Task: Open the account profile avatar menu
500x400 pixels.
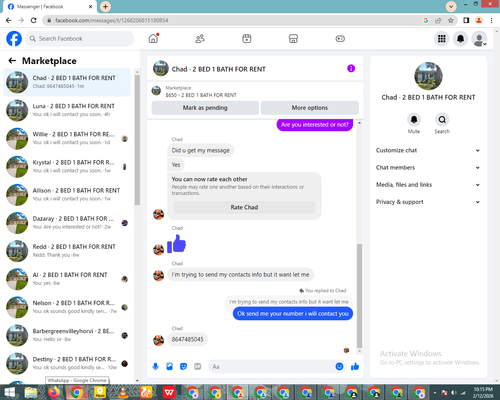Action: (479, 39)
